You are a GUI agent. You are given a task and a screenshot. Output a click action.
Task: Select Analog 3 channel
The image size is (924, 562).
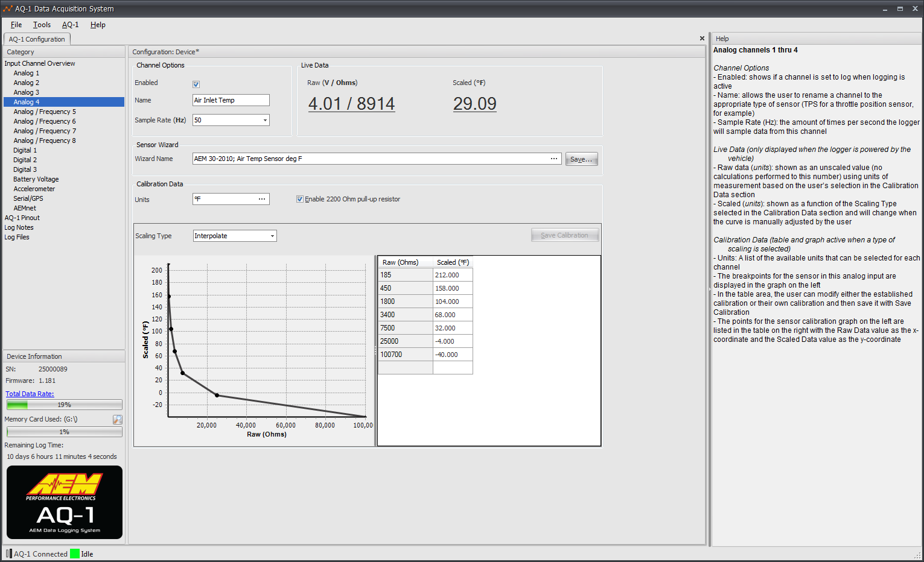27,92
